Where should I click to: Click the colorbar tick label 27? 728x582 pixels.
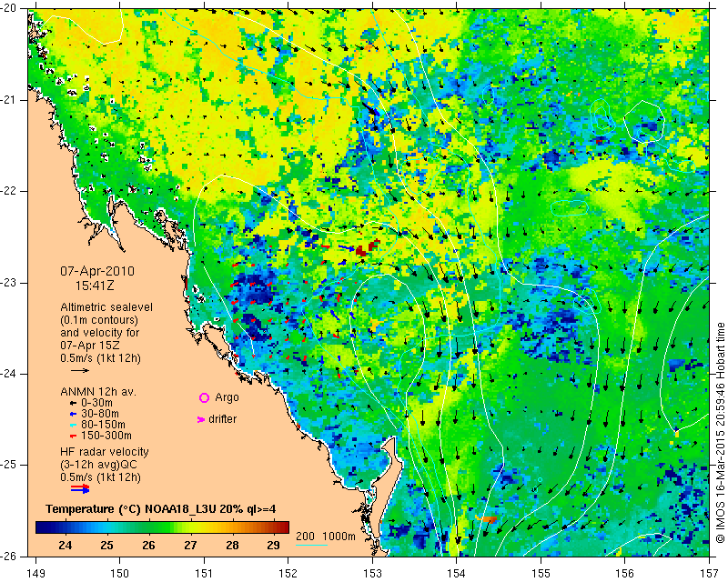click(190, 545)
